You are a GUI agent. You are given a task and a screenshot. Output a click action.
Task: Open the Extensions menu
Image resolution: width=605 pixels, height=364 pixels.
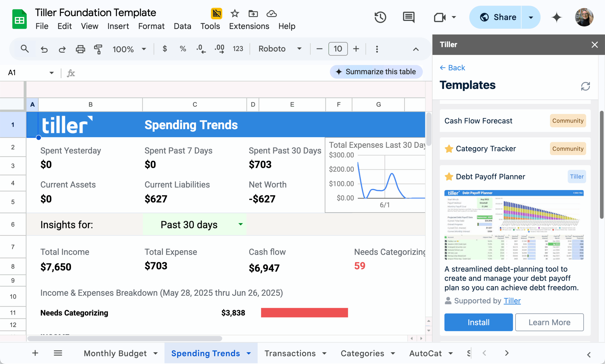tap(249, 26)
